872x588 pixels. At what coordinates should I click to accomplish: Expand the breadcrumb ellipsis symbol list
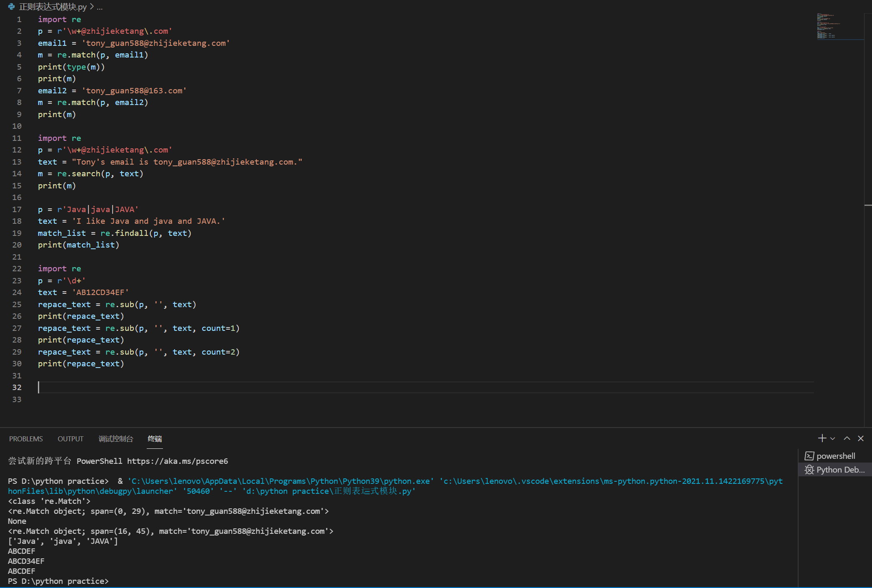point(100,7)
